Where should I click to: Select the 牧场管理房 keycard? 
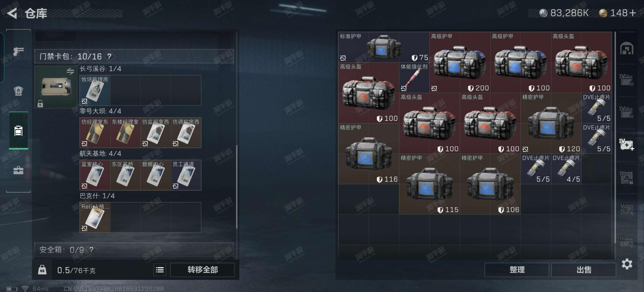pos(95,90)
